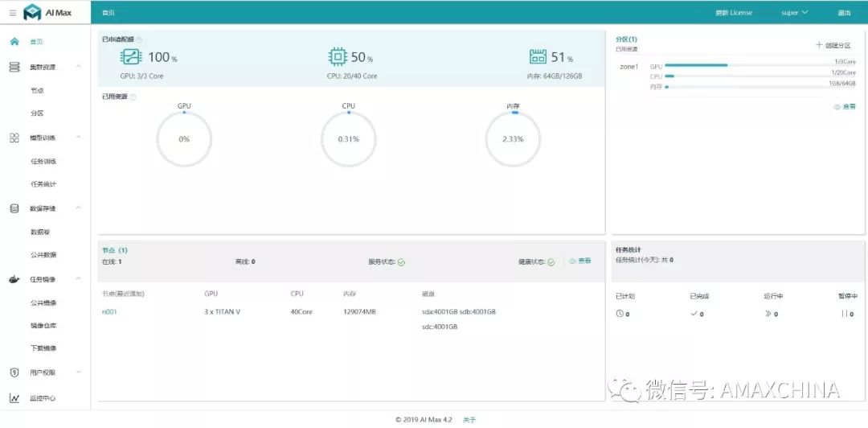This screenshot has width=868, height=428.
Task: Click the 更新 License link in header
Action: 734,12
